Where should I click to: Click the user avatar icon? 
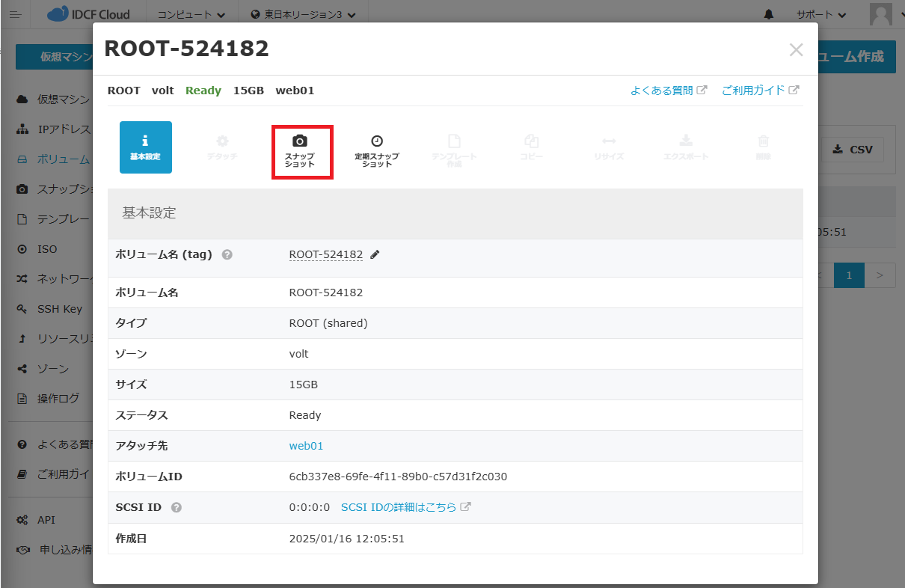(881, 14)
